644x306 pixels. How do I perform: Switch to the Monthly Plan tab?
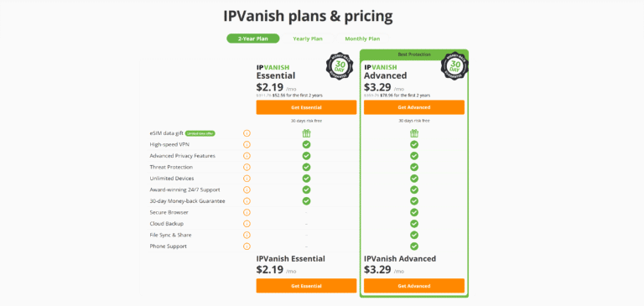coord(362,39)
